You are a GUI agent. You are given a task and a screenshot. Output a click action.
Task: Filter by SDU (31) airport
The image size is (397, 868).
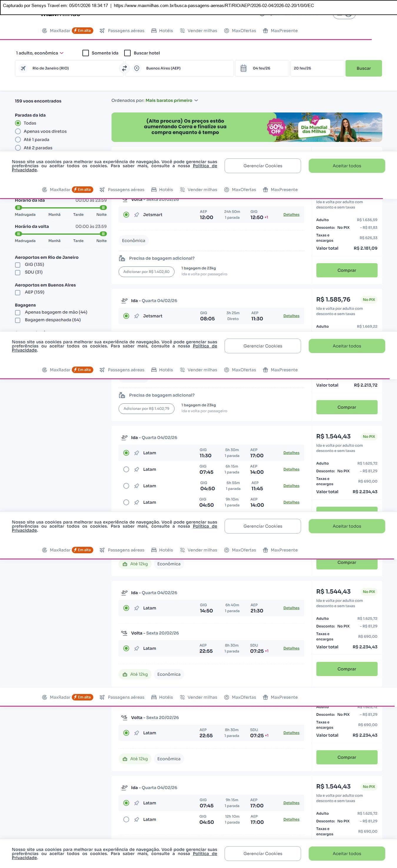[x=18, y=272]
